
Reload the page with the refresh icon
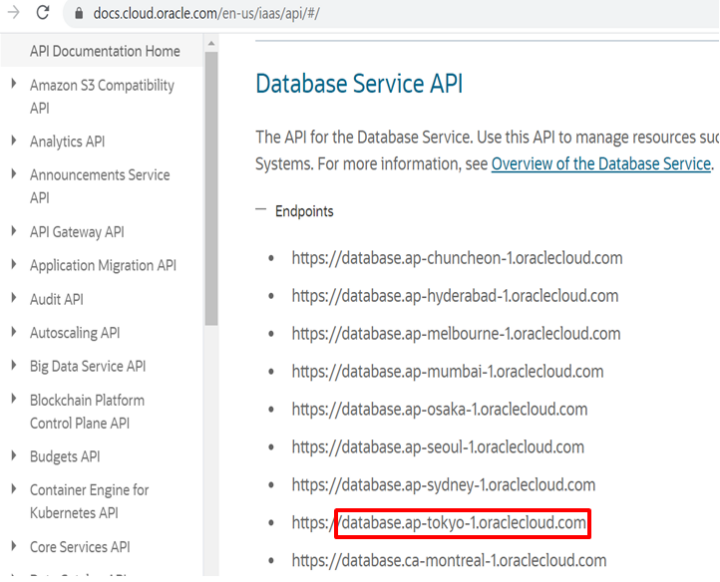click(43, 14)
